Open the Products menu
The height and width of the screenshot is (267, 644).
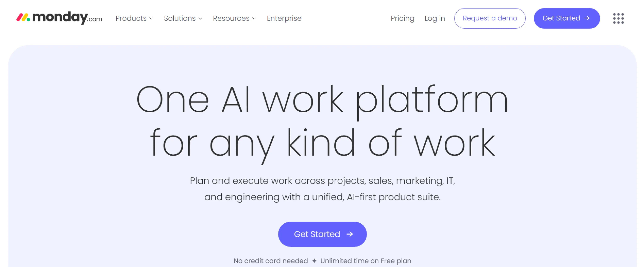click(131, 18)
